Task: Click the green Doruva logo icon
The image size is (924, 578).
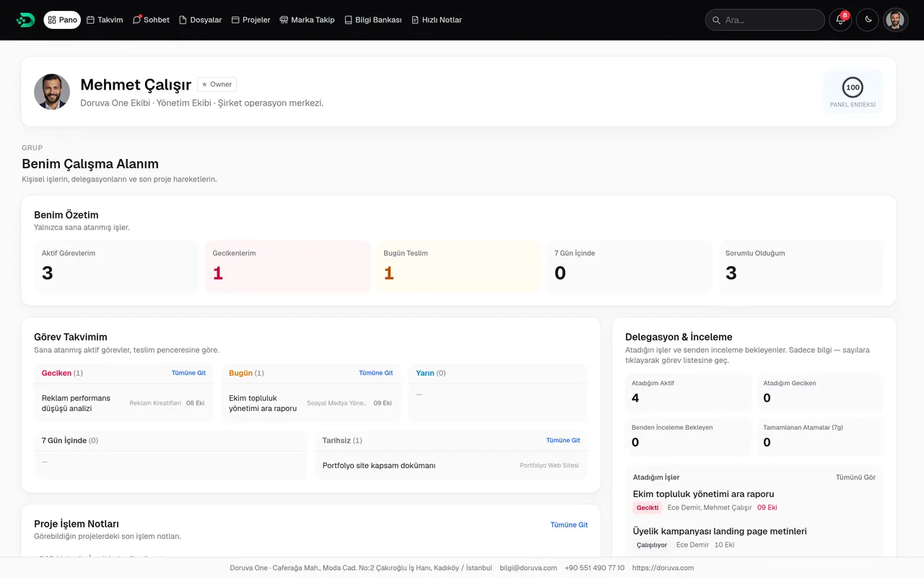Action: pyautogui.click(x=25, y=20)
